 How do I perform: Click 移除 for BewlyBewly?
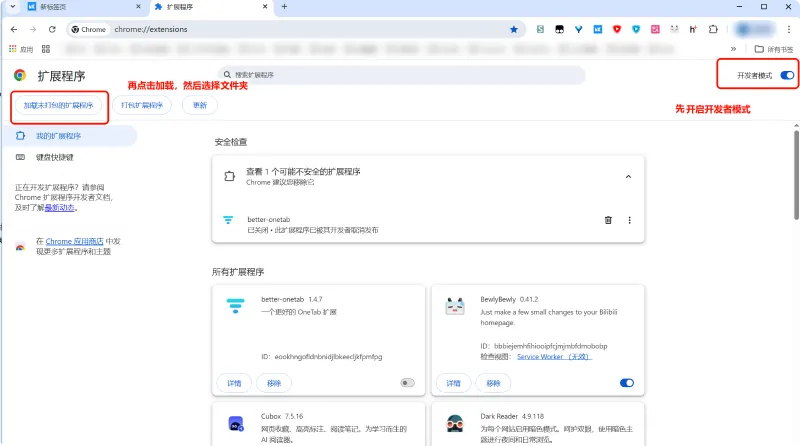(x=493, y=383)
